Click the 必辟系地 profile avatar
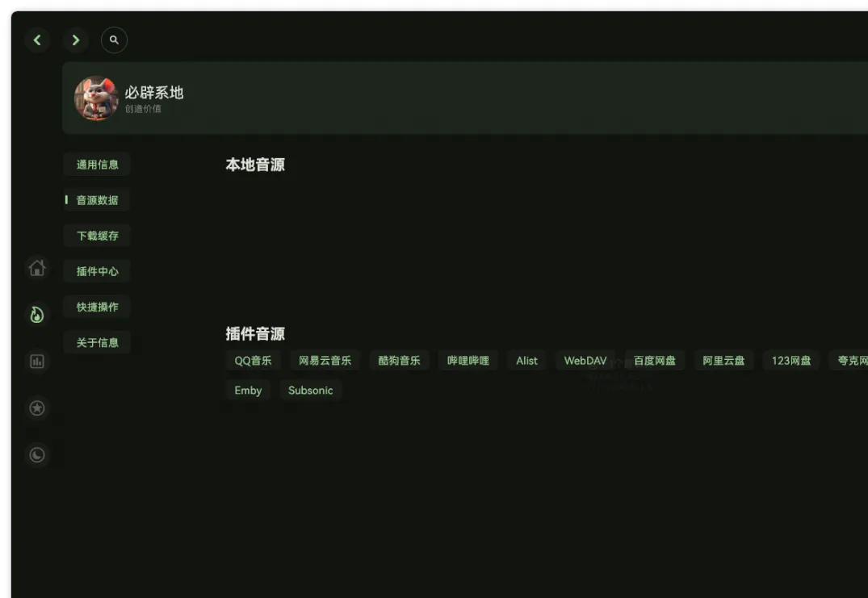The width and height of the screenshot is (868, 598). (x=96, y=98)
